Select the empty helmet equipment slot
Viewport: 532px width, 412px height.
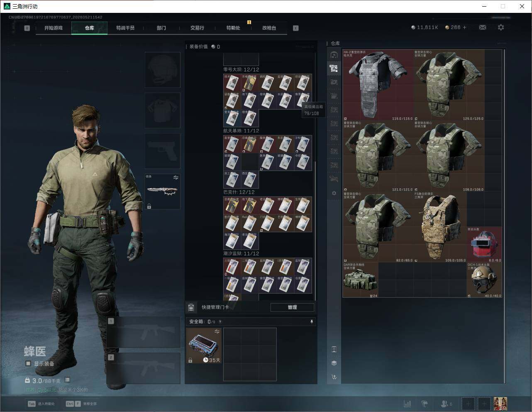(162, 69)
